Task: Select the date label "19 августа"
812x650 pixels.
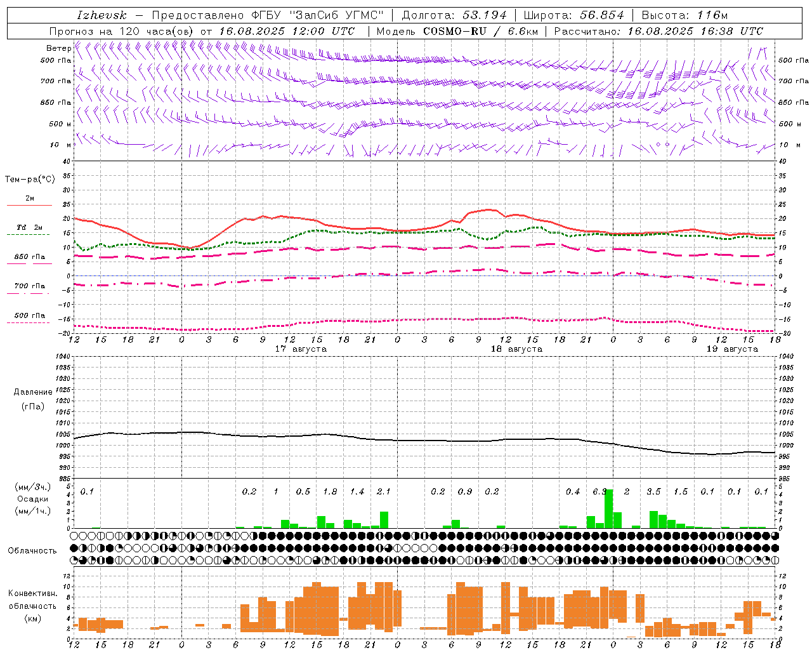Action: (732, 349)
